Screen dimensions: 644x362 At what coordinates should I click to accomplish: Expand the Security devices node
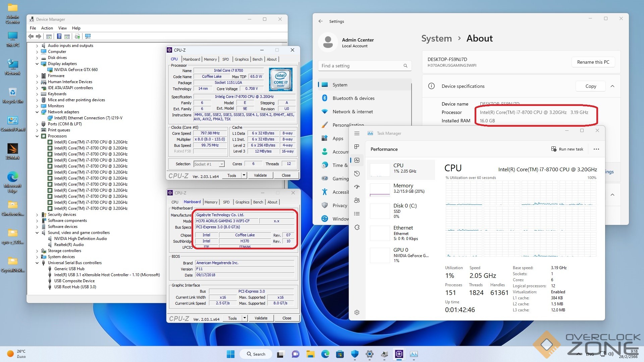[37, 215]
